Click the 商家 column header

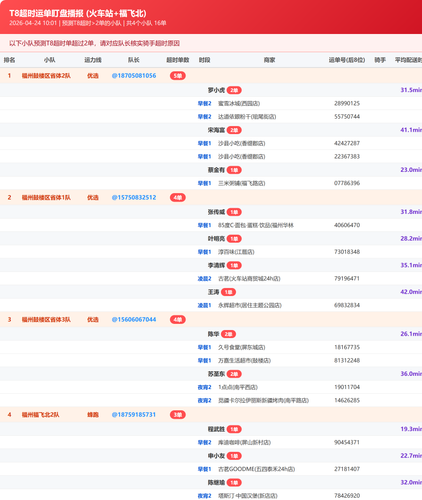269,60
